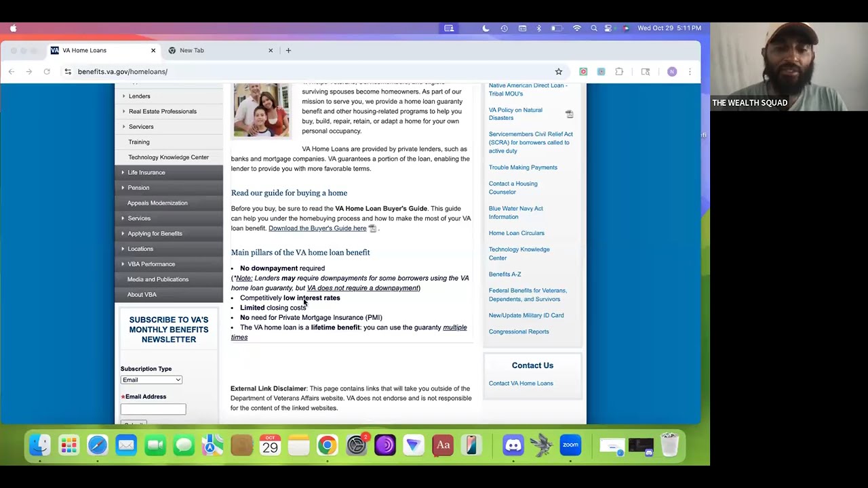Open Chrome's three-dot menu
Screen dimensions: 868x488
(x=690, y=72)
